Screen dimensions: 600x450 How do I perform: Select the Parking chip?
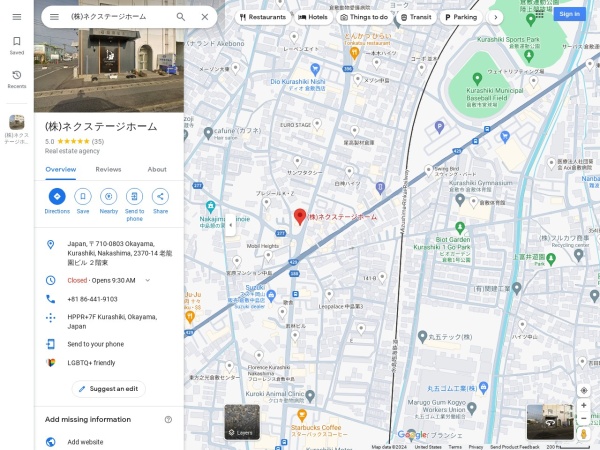click(461, 17)
